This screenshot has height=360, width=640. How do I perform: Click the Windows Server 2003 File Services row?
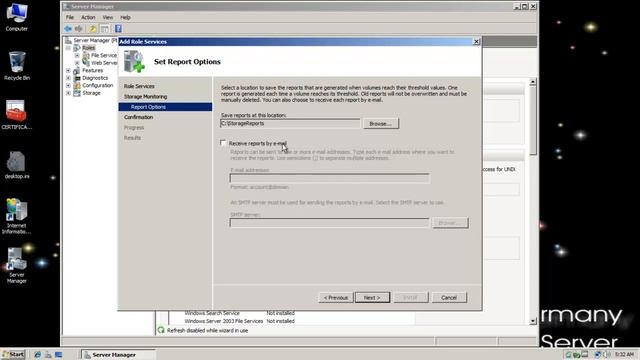224,321
